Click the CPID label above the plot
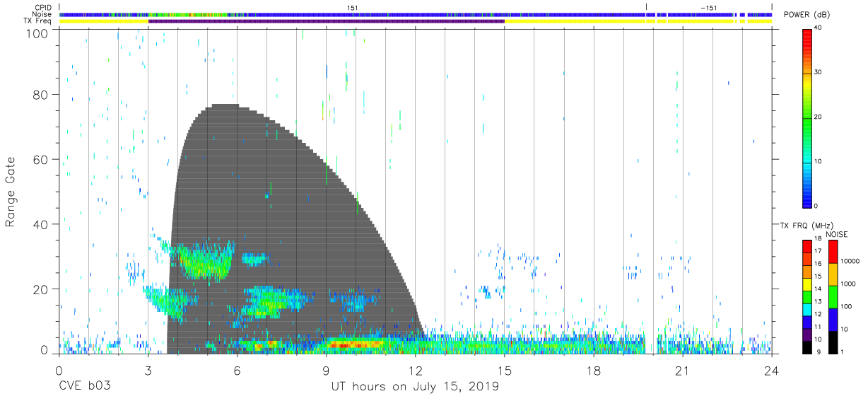The height and width of the screenshot is (401, 868). click(x=44, y=7)
